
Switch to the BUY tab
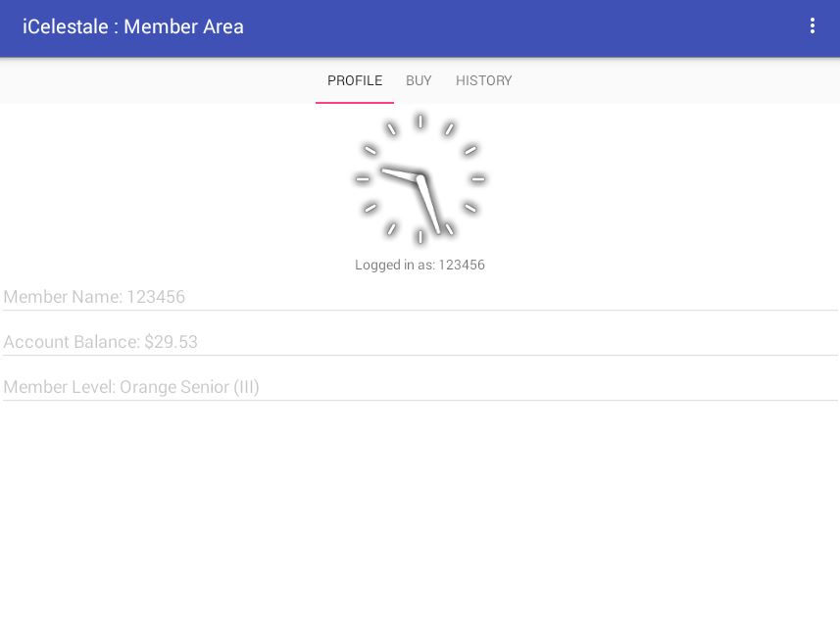coord(419,80)
